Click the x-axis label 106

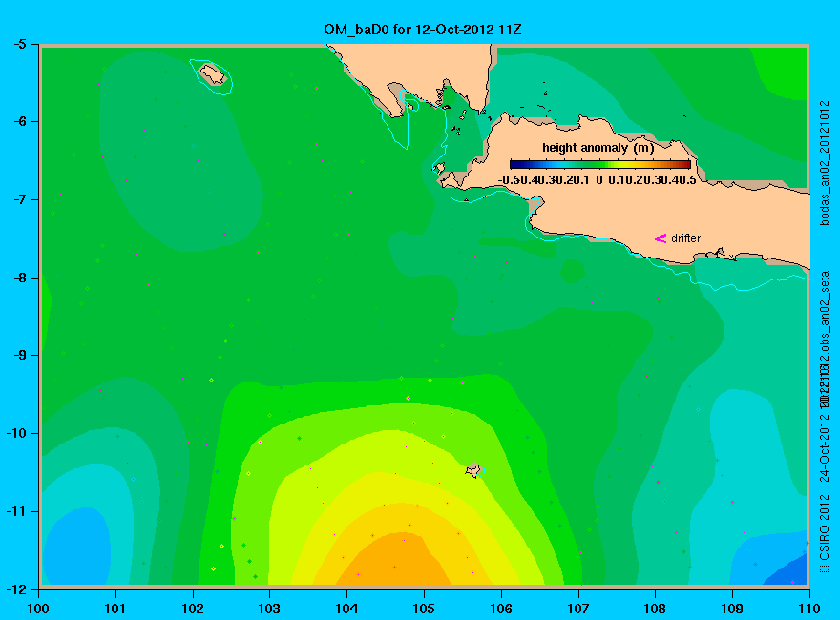click(x=501, y=609)
